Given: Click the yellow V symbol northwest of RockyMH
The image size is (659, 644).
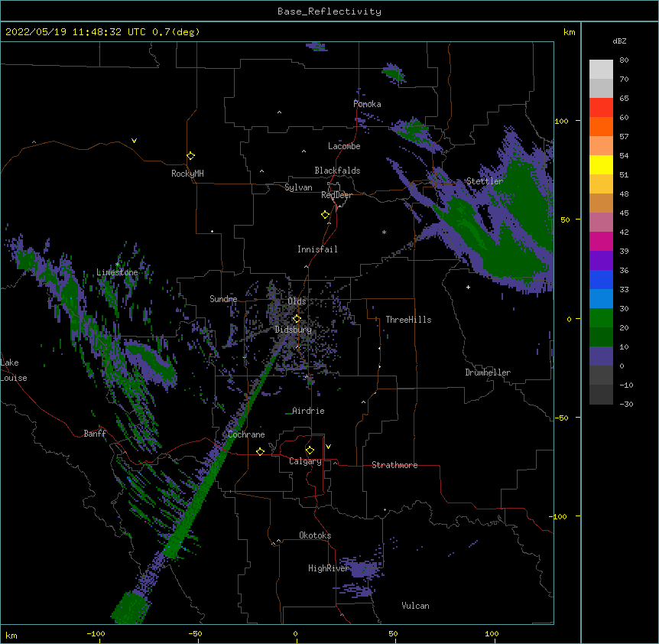Looking at the screenshot, I should [x=134, y=141].
